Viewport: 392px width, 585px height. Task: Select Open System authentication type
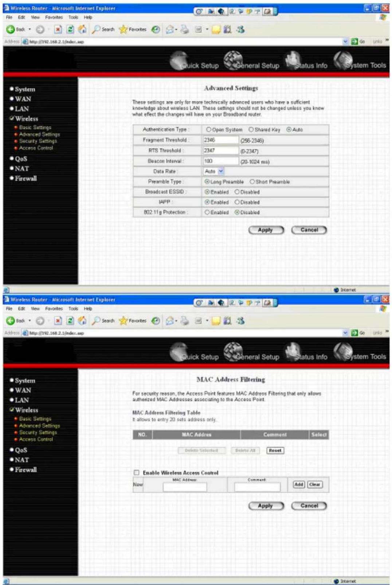coord(209,130)
